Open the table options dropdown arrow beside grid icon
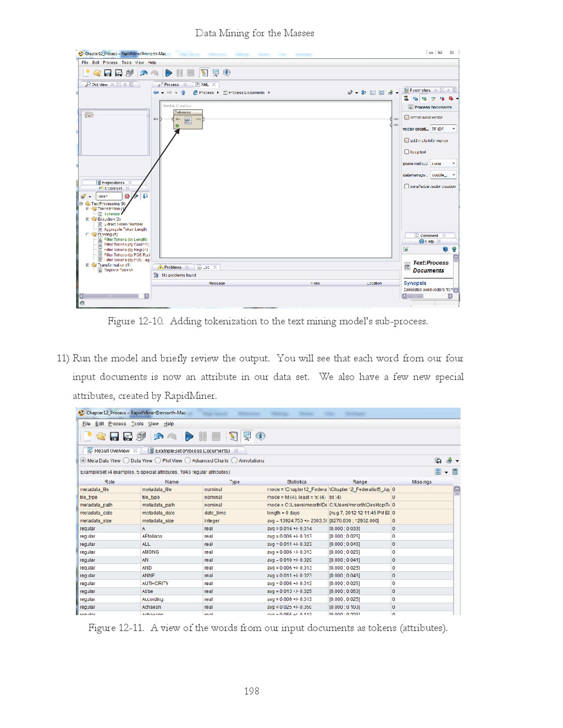Image resolution: width=563 pixels, height=728 pixels. tap(446, 472)
